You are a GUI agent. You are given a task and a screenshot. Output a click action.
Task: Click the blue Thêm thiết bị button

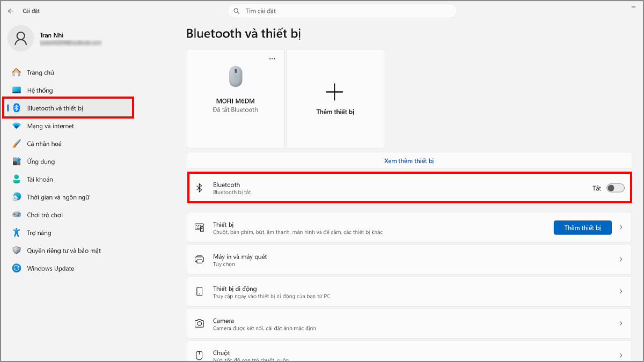583,228
